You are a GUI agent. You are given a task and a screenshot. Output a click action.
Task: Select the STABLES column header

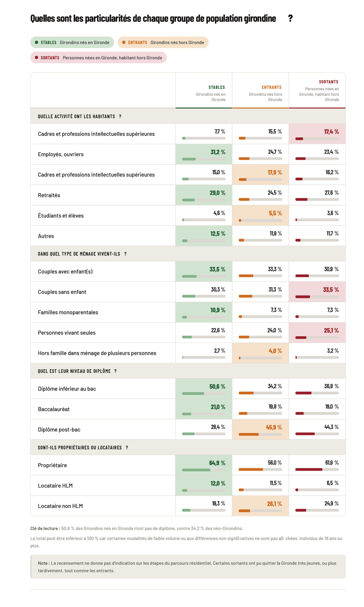tap(204, 90)
